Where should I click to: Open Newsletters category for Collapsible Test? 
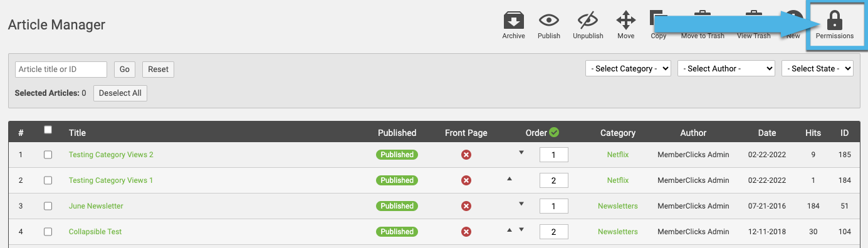click(x=617, y=232)
